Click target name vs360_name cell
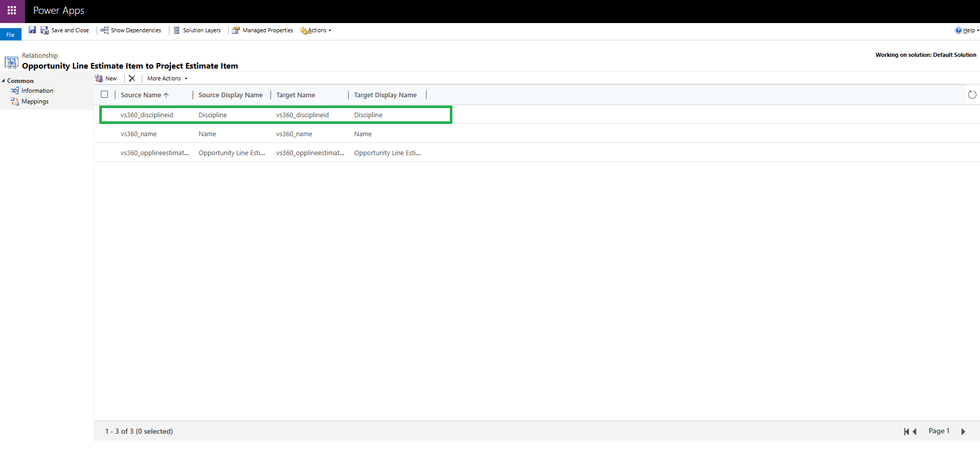Viewport: 980px width, 467px height. coord(294,134)
